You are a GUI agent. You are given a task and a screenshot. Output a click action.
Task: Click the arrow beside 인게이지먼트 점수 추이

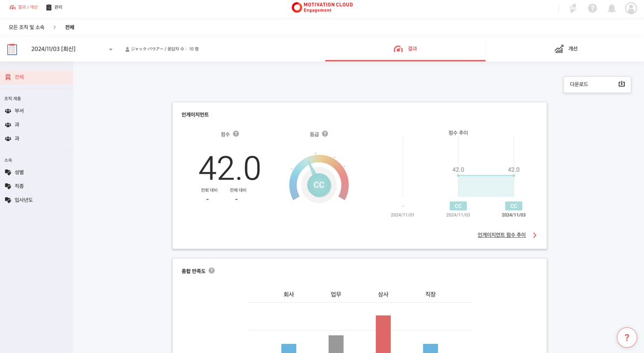point(534,235)
